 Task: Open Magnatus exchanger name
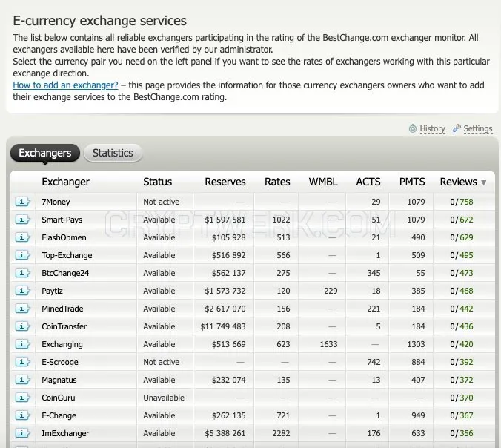(59, 380)
